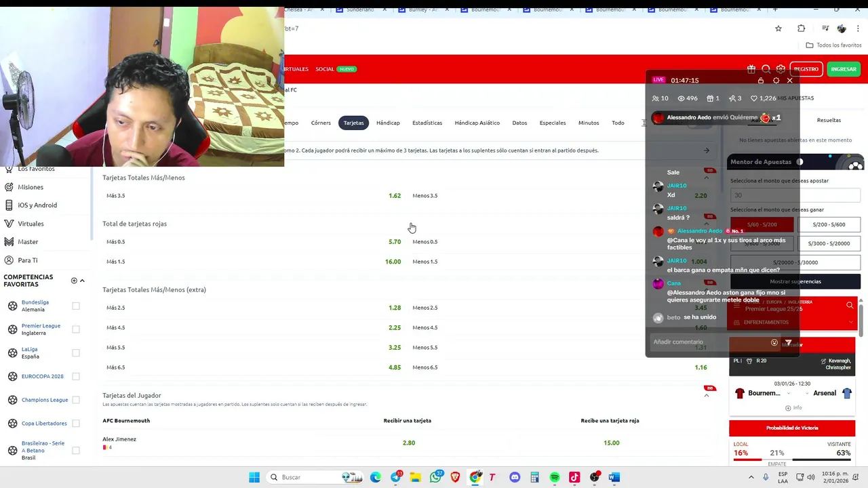Collapse the Tarjetas del Jugador market
The image size is (868, 488).
click(707, 395)
